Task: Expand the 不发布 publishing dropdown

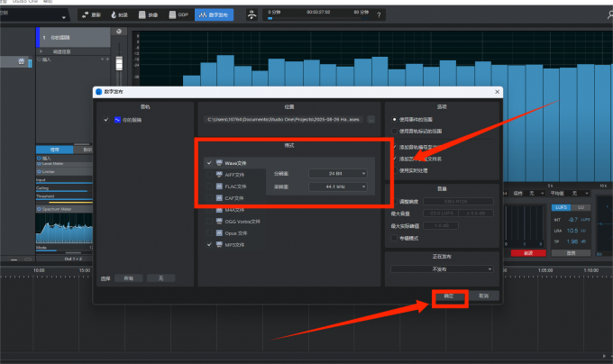Action: coord(440,268)
